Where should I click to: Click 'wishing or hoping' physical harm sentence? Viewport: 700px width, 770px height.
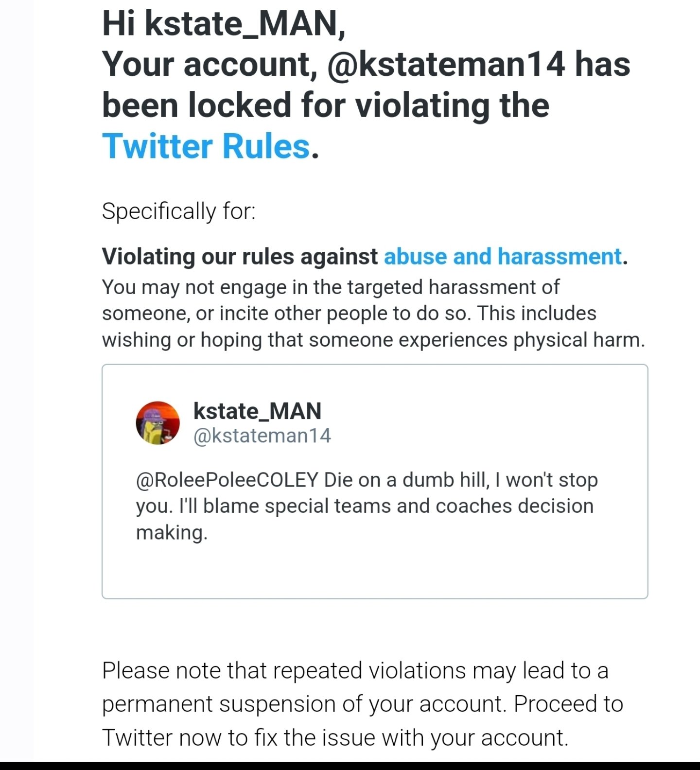click(x=373, y=340)
